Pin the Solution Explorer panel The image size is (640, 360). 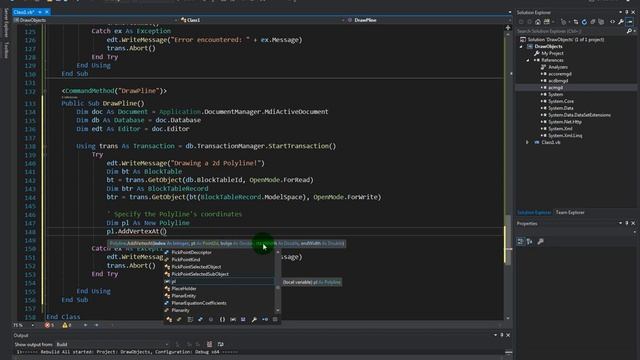click(627, 12)
